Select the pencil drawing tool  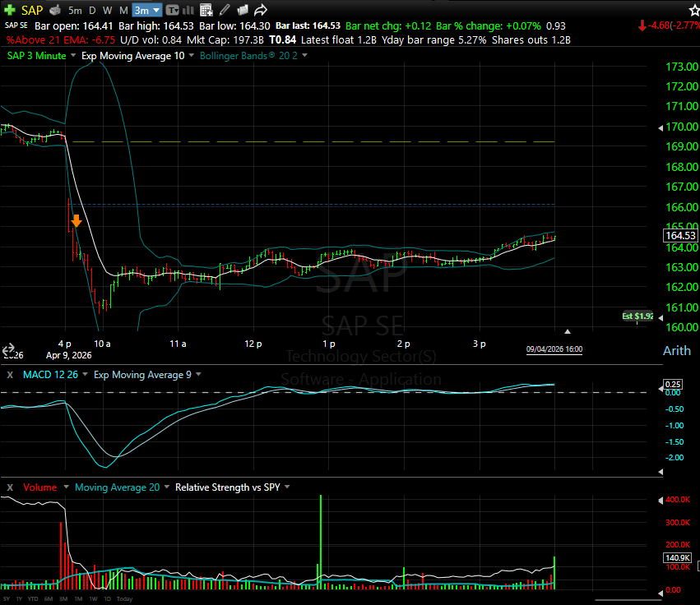pos(225,10)
